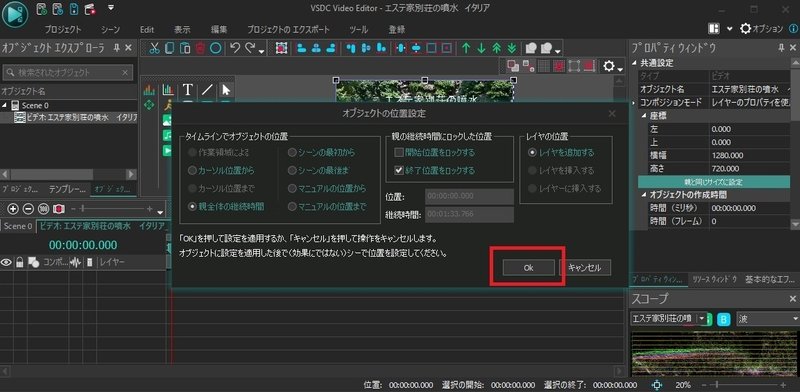The width and height of the screenshot is (800, 392).
Task: Click the timeline zoom slider
Action: coord(113,209)
